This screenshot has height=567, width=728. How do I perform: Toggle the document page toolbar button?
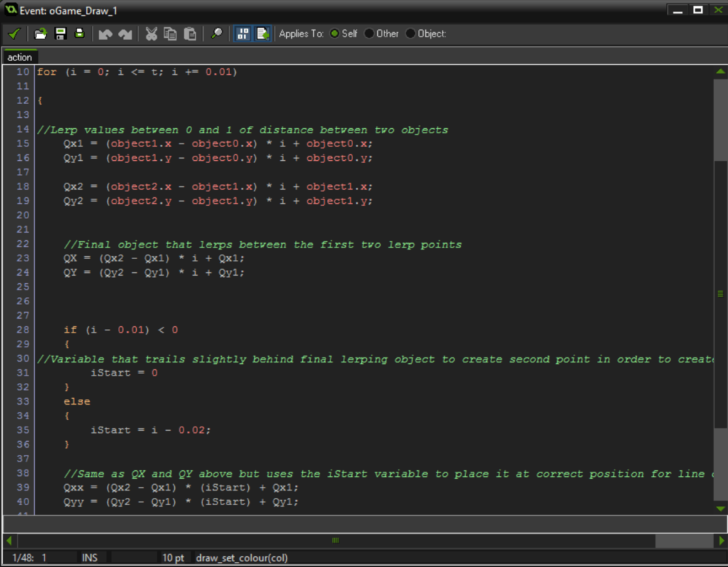(262, 33)
